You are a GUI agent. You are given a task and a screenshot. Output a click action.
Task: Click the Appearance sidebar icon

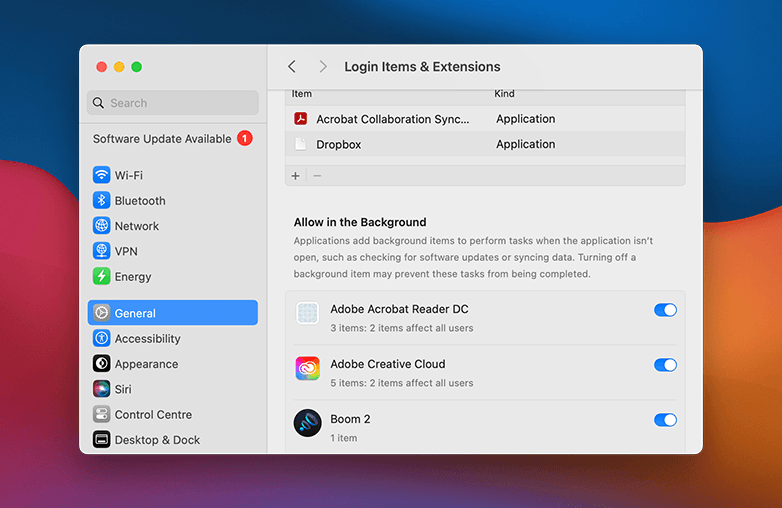(101, 363)
